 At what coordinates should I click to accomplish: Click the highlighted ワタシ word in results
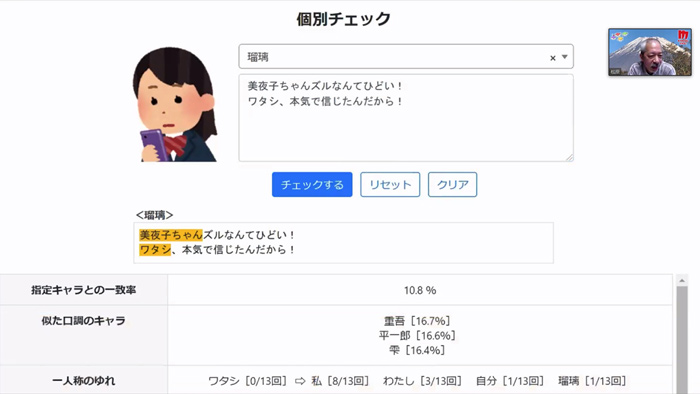[155, 249]
